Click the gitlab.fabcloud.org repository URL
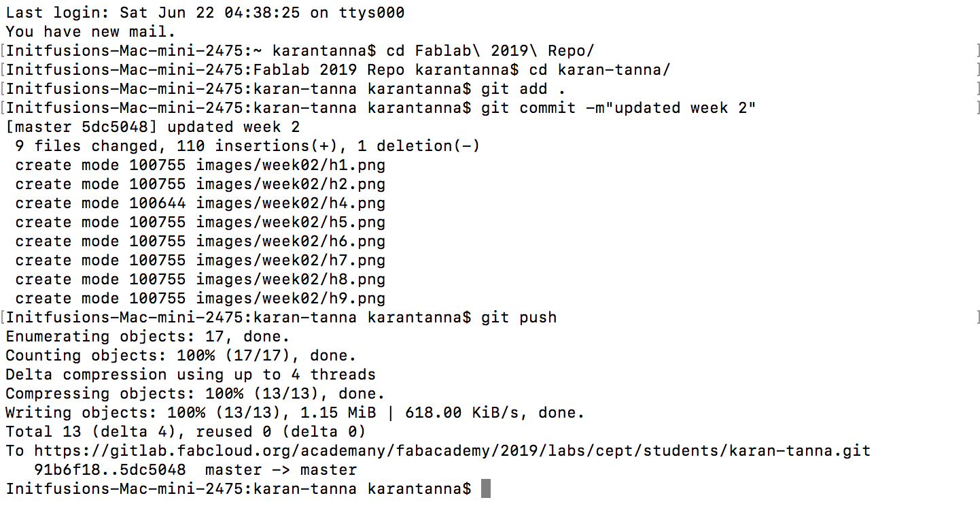 point(452,450)
